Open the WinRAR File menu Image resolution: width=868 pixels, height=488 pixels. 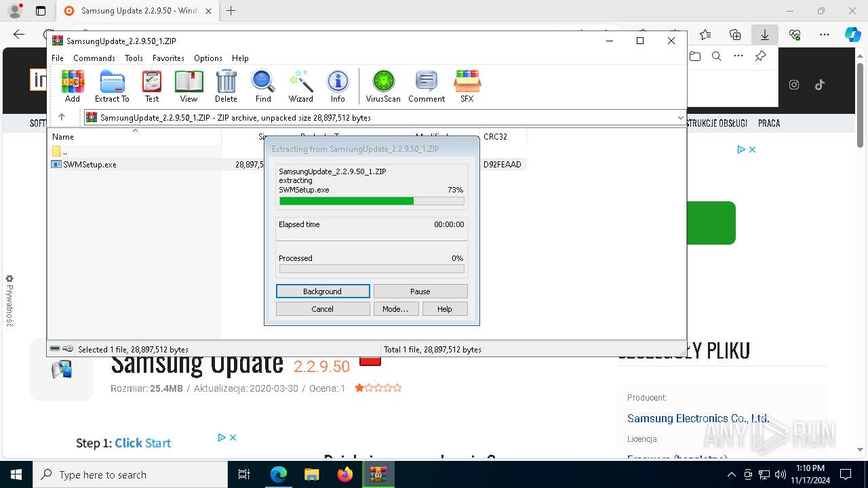click(58, 58)
